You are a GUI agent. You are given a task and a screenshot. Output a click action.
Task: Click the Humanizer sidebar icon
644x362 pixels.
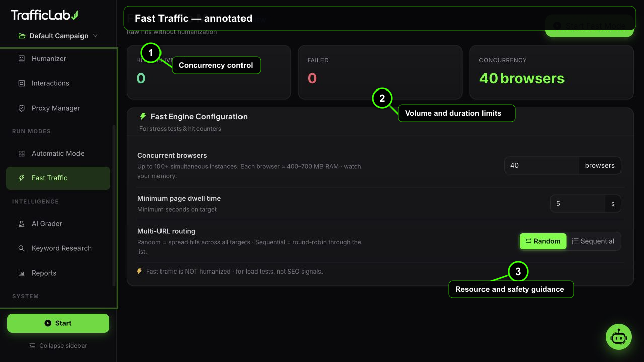click(x=21, y=59)
